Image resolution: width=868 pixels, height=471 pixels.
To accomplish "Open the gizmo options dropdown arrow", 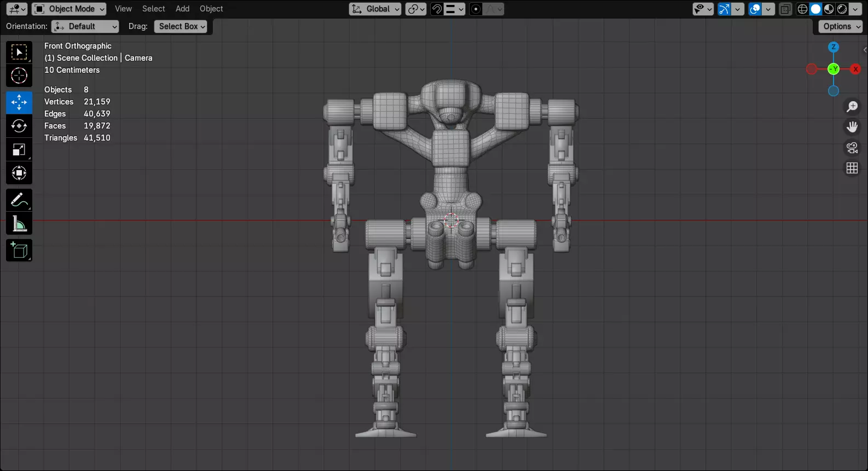I will (738, 9).
